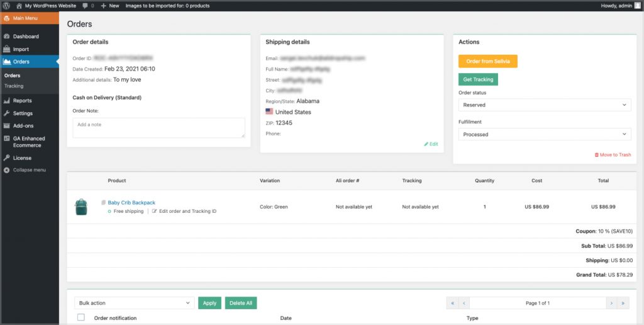This screenshot has width=644, height=325.
Task: Go to the first page arrow
Action: 452,303
